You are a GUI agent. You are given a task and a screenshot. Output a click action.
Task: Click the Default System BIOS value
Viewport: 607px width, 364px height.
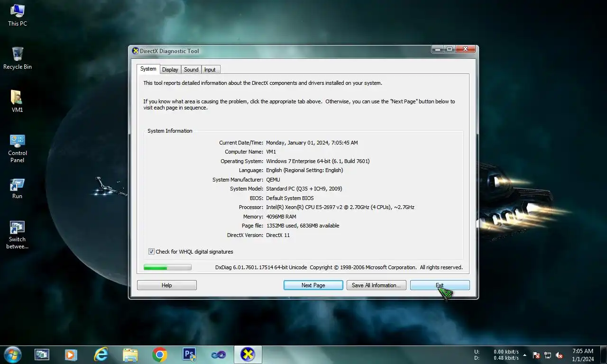click(x=290, y=198)
